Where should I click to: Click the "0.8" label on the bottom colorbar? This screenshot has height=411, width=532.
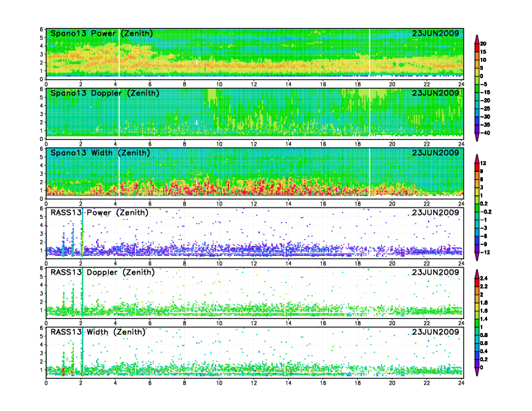[x=484, y=335]
